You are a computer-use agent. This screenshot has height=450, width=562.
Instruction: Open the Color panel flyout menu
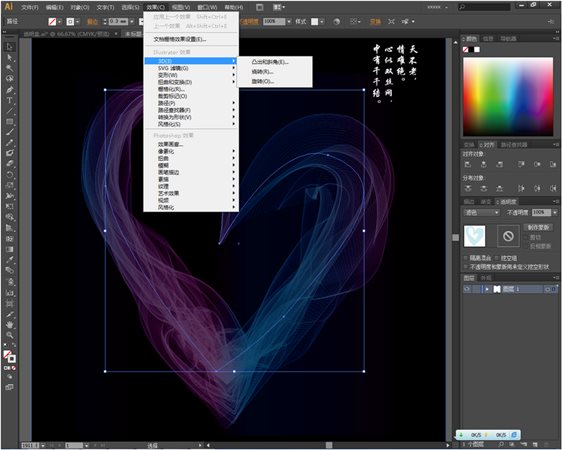(556, 38)
